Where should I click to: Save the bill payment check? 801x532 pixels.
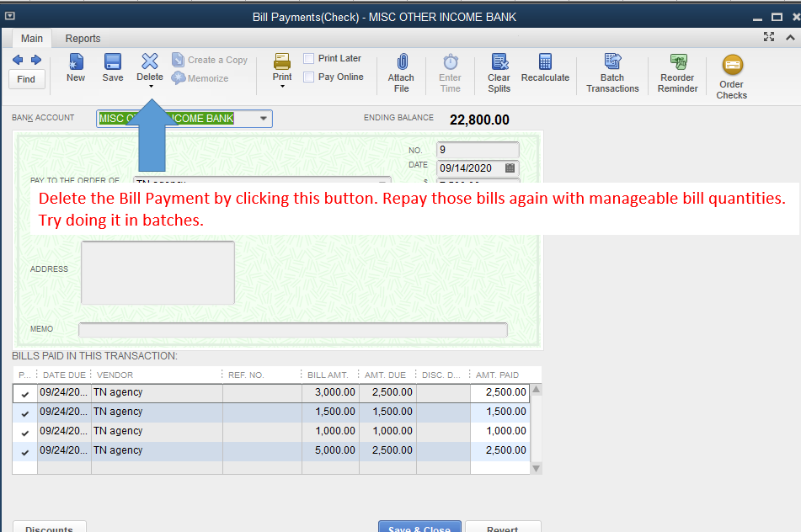[x=112, y=68]
